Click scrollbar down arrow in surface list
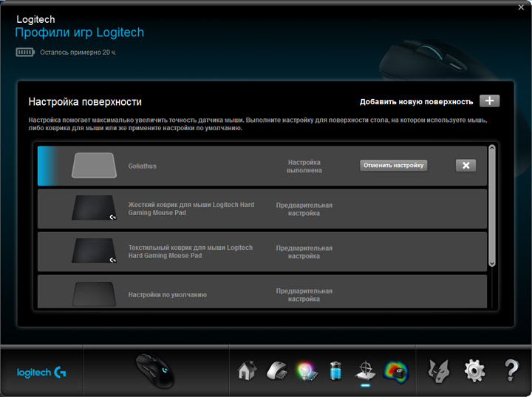The image size is (532, 397). (492, 263)
